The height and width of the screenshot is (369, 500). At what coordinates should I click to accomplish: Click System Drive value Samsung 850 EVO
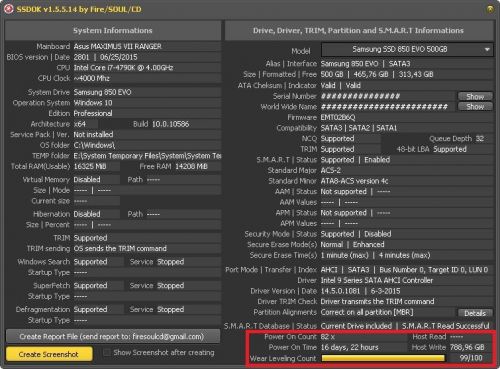102,92
